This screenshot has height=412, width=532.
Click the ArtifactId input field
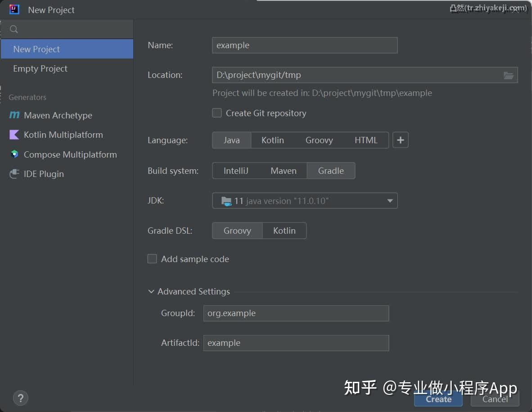(x=296, y=343)
